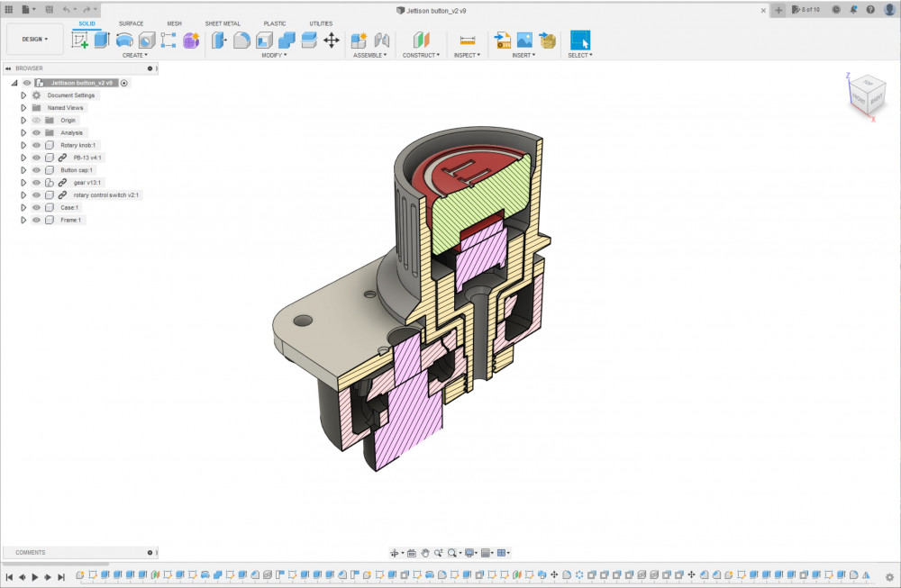
Task: Select the Fillet tool in Modify
Action: click(241, 41)
